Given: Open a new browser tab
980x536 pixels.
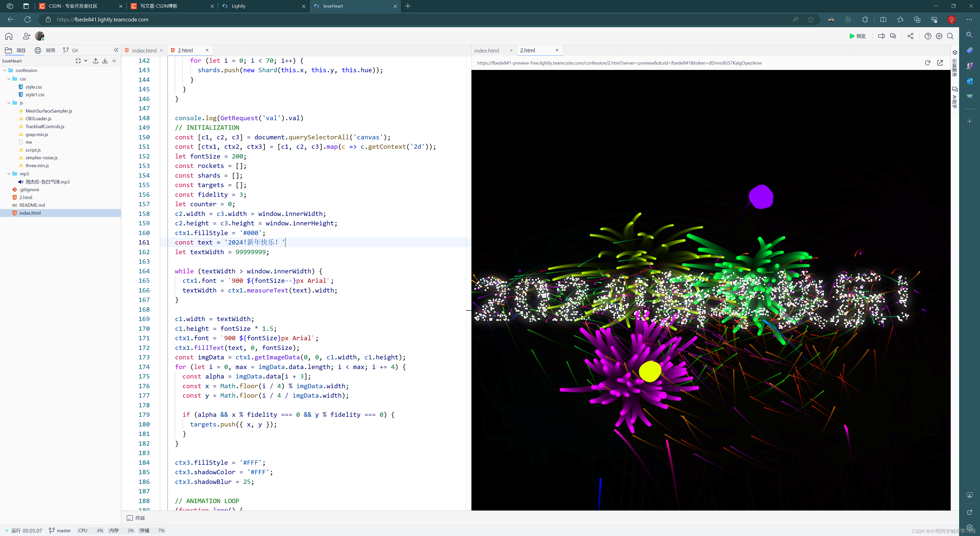Looking at the screenshot, I should (408, 6).
